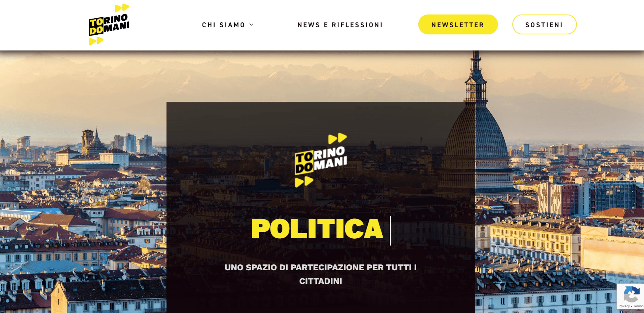
Task: Click the blinking cursor bar after POLITICA
Action: pos(390,230)
